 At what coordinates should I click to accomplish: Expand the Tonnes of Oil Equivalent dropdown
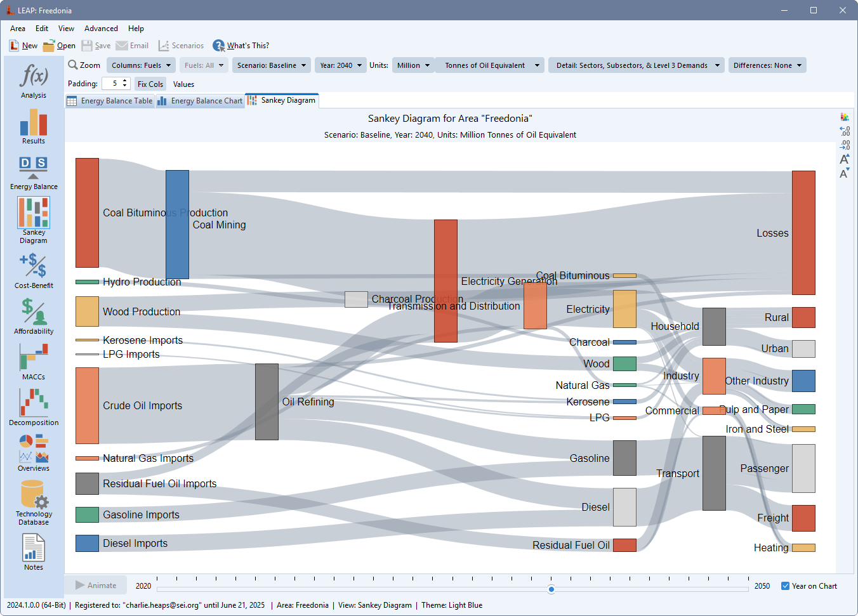coord(490,65)
